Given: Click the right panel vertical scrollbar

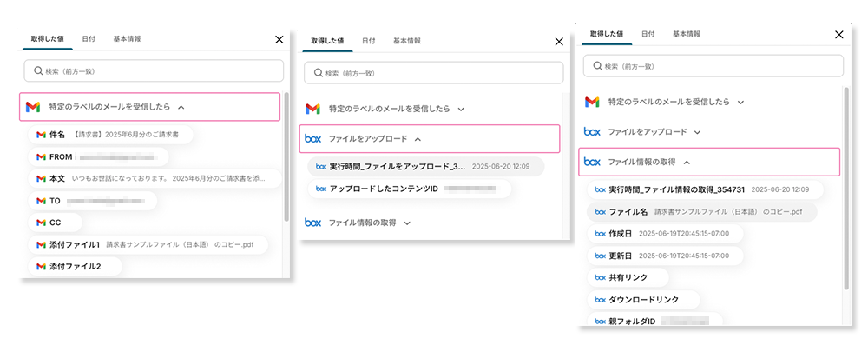Looking at the screenshot, I should coord(846,189).
